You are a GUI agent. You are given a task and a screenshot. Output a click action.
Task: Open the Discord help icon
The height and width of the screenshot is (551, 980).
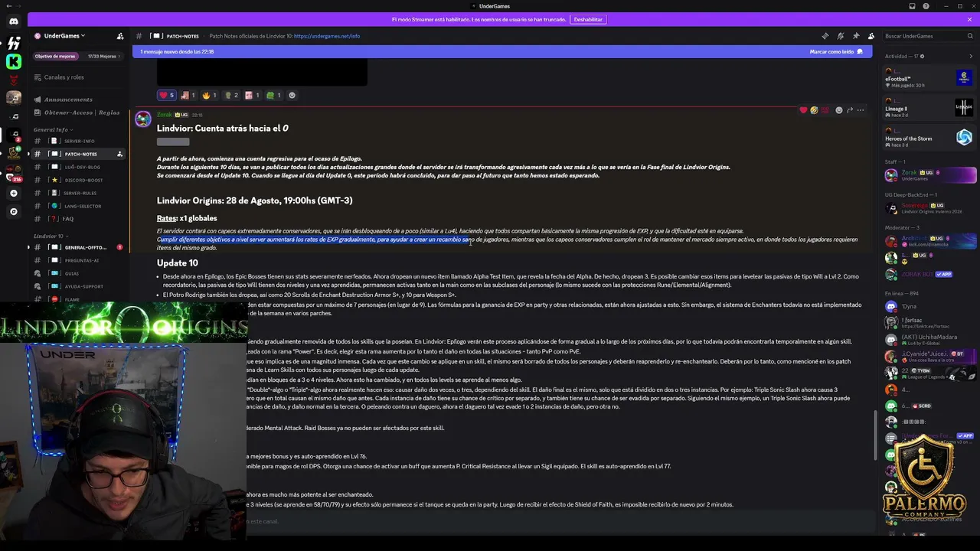pos(926,6)
